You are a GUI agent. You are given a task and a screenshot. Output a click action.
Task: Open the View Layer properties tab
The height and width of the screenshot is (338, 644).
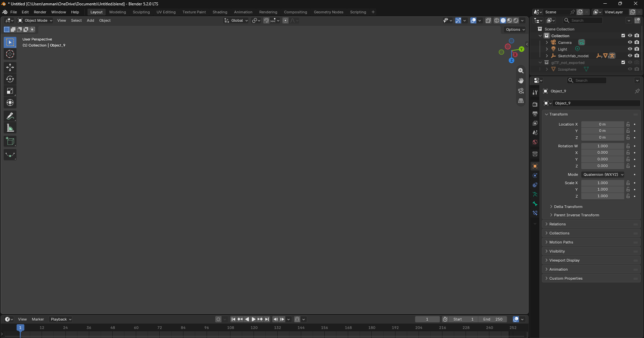[x=535, y=123]
